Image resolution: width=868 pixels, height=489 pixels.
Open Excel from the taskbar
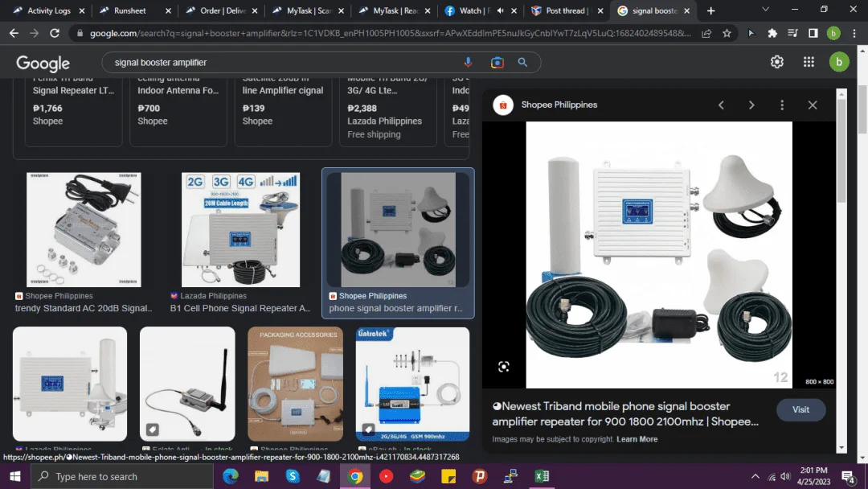[x=542, y=476]
